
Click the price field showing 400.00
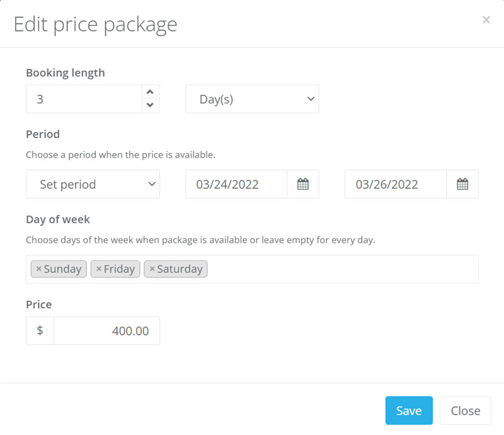[106, 331]
